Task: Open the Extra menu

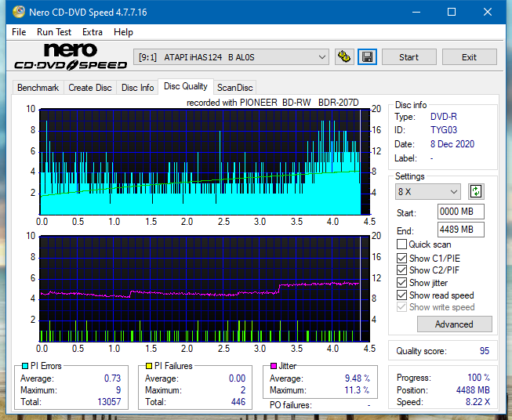Action: click(x=93, y=32)
